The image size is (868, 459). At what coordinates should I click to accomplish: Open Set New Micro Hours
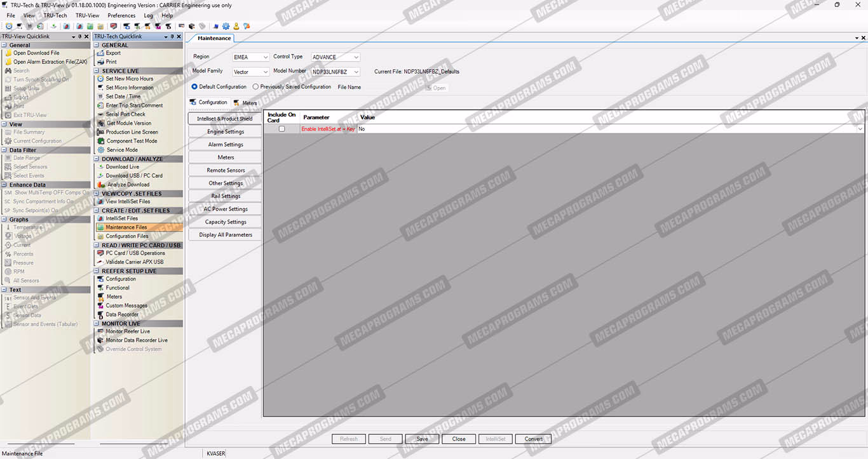(x=129, y=79)
